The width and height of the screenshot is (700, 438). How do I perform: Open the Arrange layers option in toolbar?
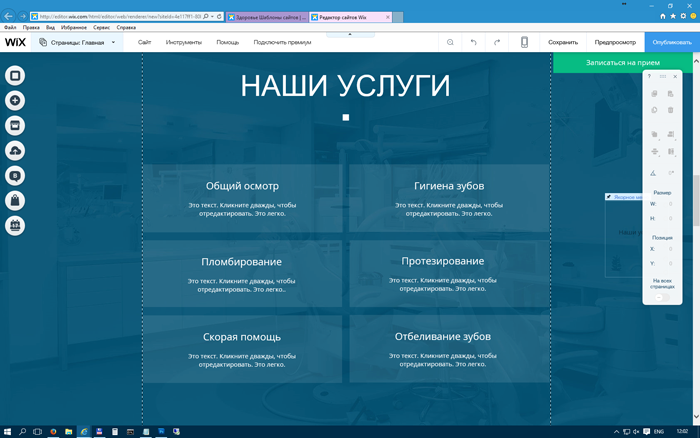click(x=654, y=134)
